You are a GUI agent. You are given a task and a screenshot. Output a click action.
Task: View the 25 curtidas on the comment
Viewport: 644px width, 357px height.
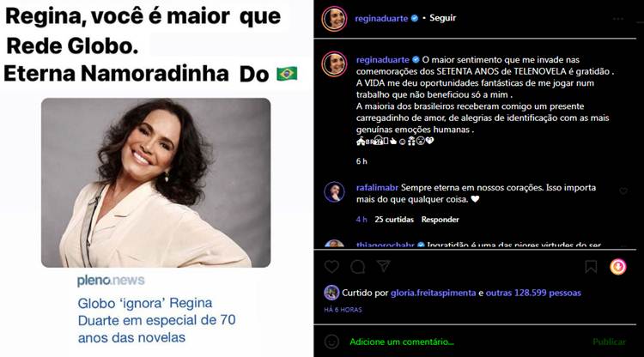pyautogui.click(x=394, y=220)
